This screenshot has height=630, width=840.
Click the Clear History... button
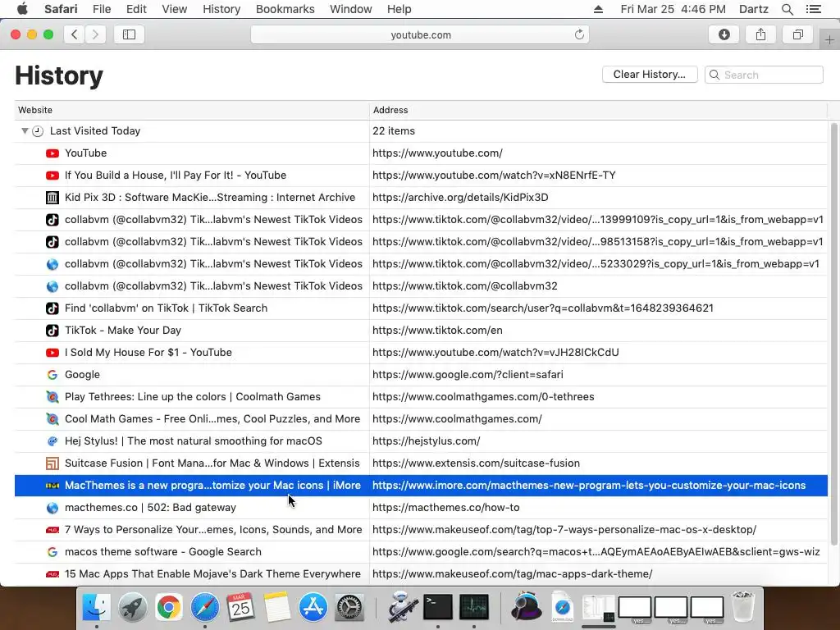(x=650, y=75)
